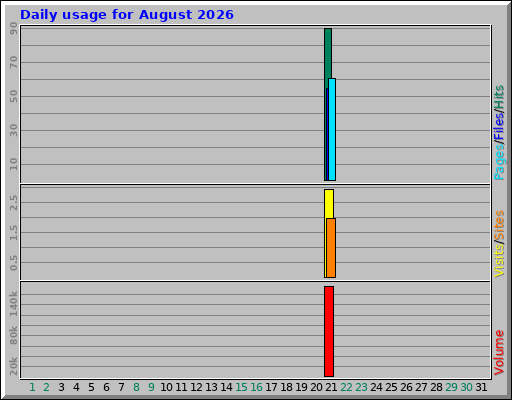Click the yellow Visits bar for day 21
The height and width of the screenshot is (400, 512).
click(x=329, y=204)
